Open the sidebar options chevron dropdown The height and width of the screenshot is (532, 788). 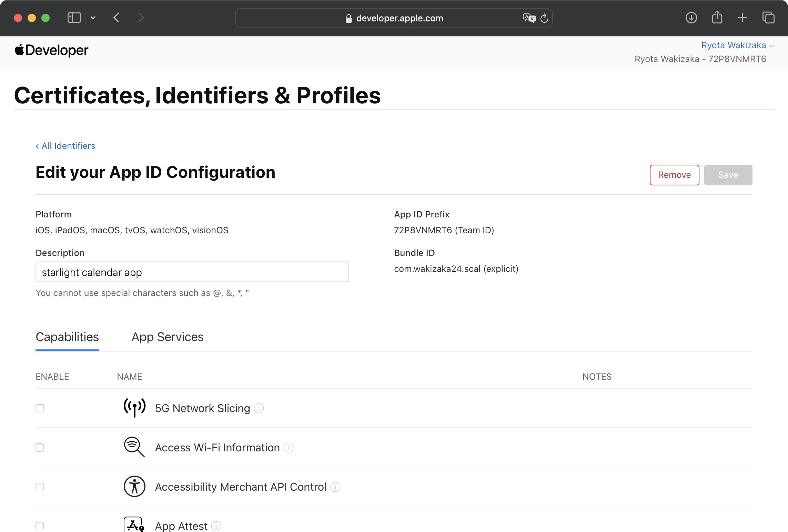[93, 18]
